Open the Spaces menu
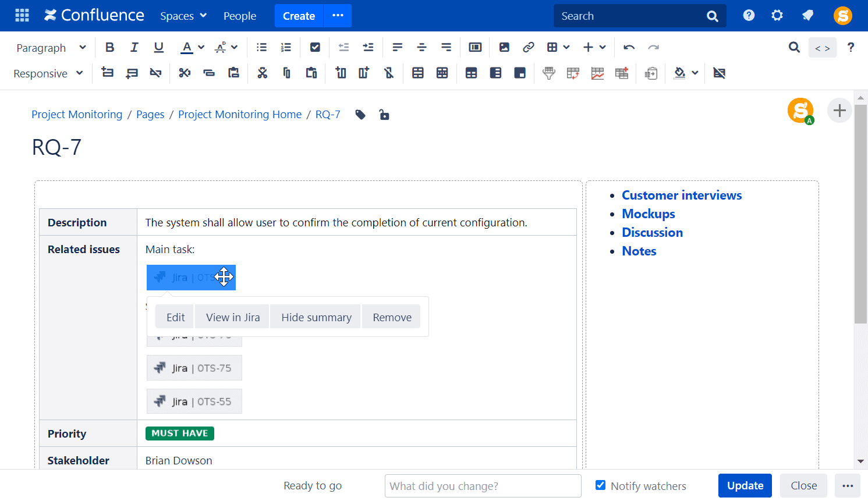868x501 pixels. 183,16
